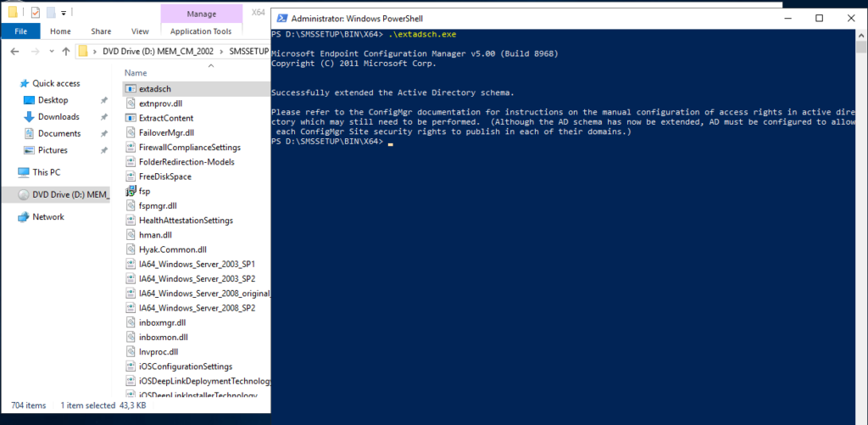
Task: Select Downloads in Quick access
Action: (x=58, y=117)
